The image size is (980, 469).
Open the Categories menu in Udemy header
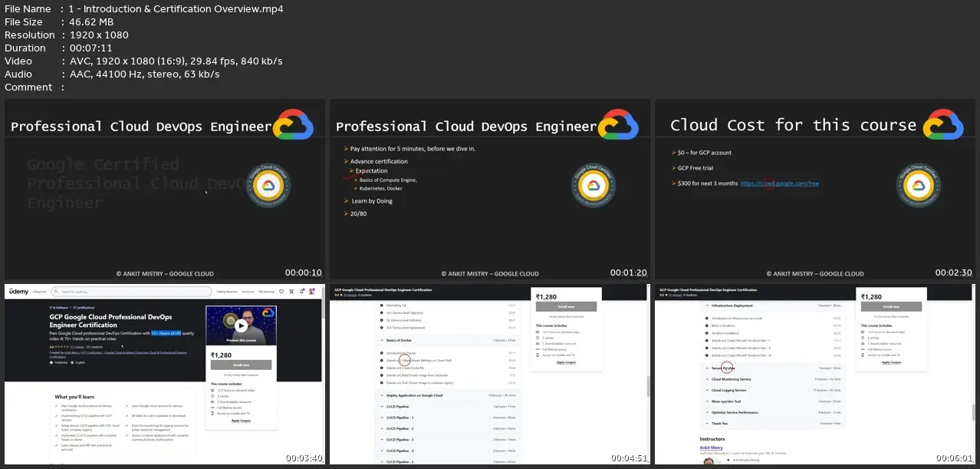[x=39, y=292]
